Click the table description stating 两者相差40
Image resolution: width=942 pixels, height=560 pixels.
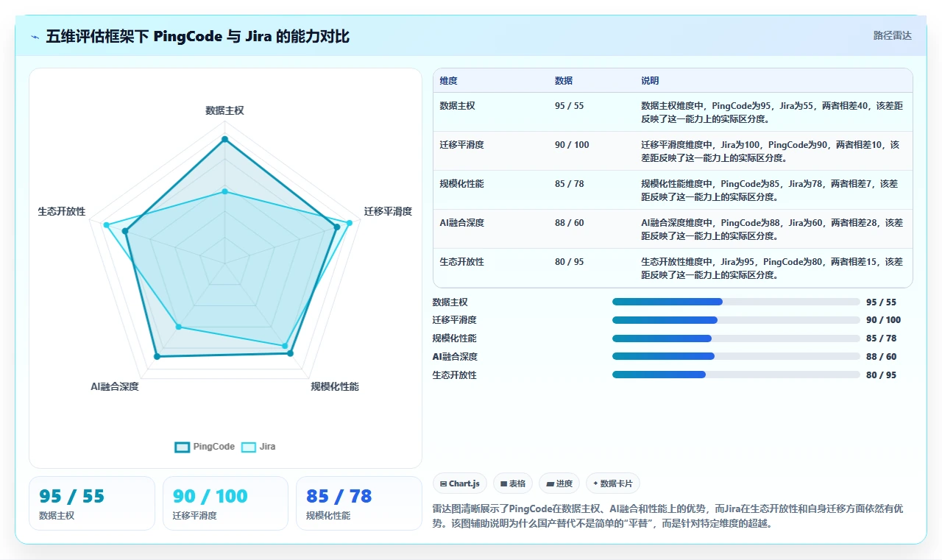click(x=772, y=112)
